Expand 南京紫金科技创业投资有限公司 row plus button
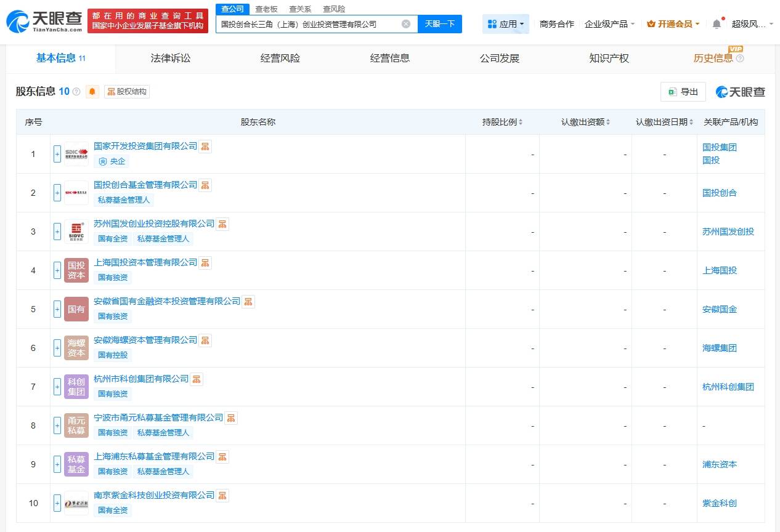Viewport: 780px width, 532px height. pos(57,503)
